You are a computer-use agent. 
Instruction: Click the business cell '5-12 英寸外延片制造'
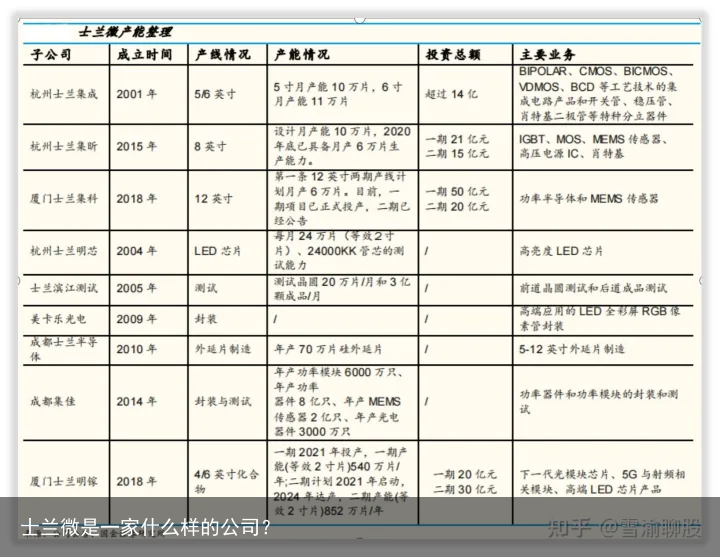pyautogui.click(x=572, y=349)
